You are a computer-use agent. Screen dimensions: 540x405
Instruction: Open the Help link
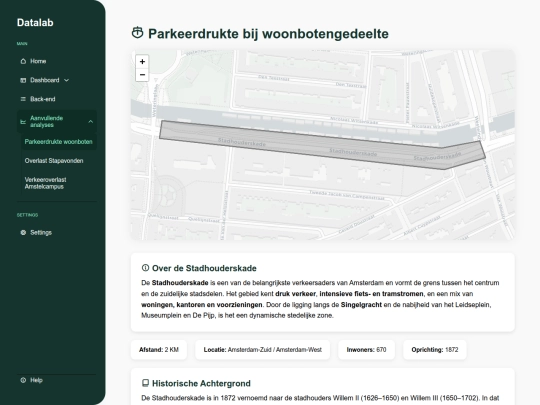coord(36,380)
